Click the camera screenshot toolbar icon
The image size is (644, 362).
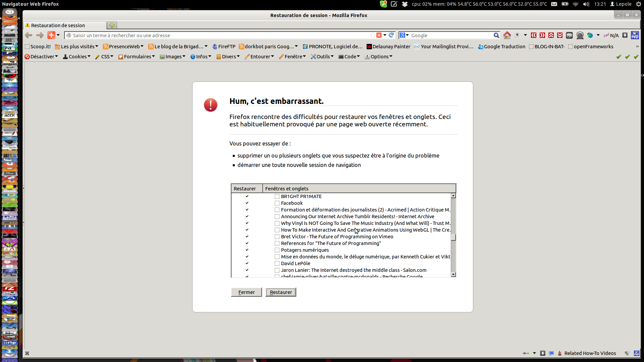(x=569, y=35)
